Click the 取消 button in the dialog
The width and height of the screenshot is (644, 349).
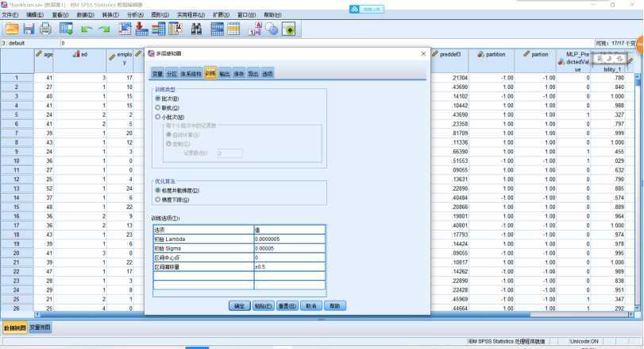point(311,306)
